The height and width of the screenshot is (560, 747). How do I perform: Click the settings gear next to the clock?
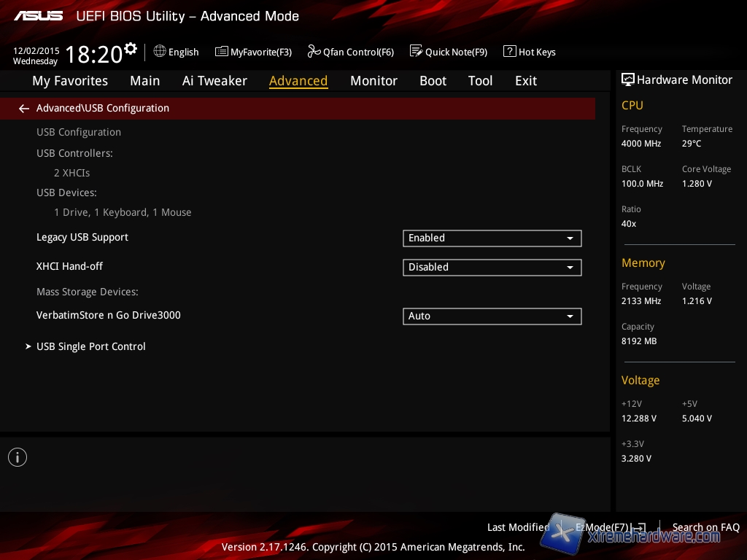coord(131,49)
